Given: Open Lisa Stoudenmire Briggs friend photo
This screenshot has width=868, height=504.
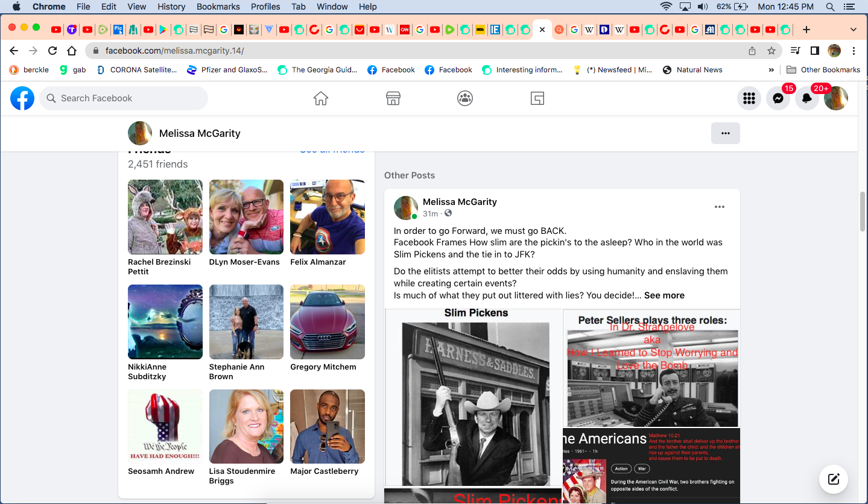Looking at the screenshot, I should tap(246, 427).
